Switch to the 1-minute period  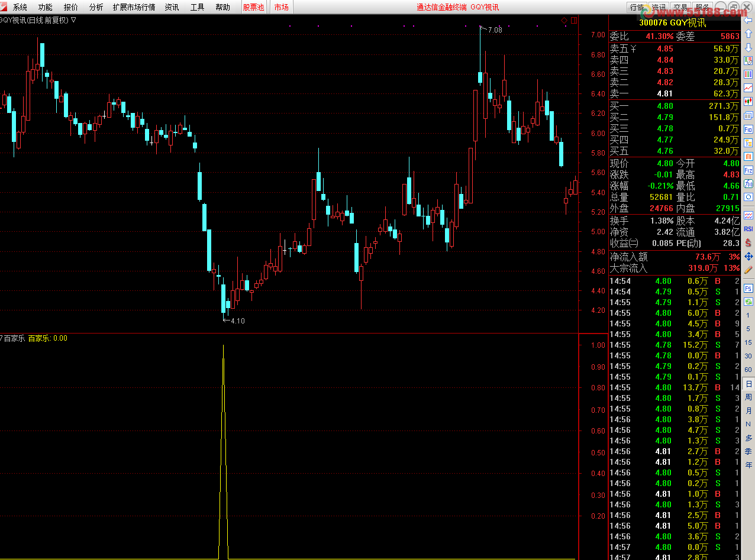(x=748, y=316)
